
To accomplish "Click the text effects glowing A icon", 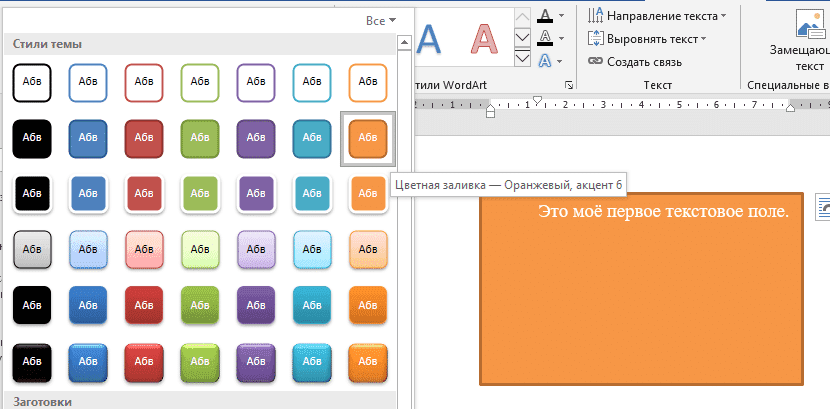I will (545, 61).
